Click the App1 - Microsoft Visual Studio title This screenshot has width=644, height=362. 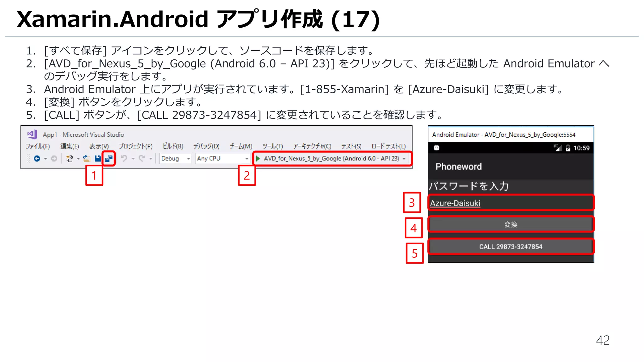(x=83, y=134)
